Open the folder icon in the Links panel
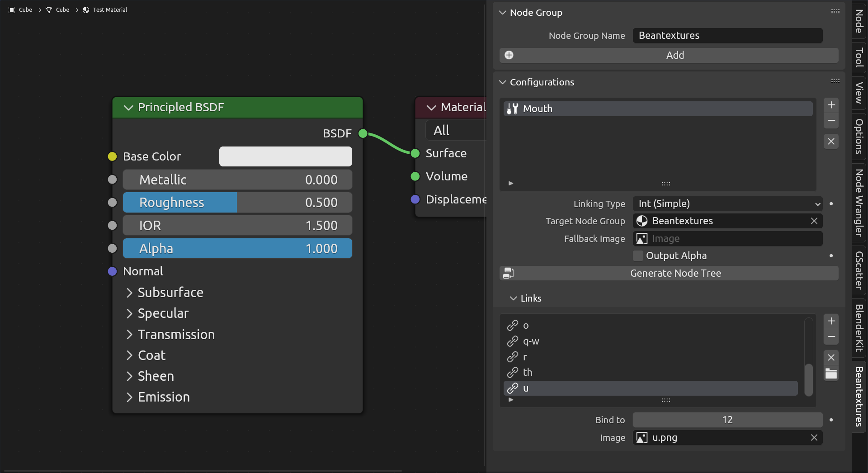This screenshot has width=868, height=473. 831,374
